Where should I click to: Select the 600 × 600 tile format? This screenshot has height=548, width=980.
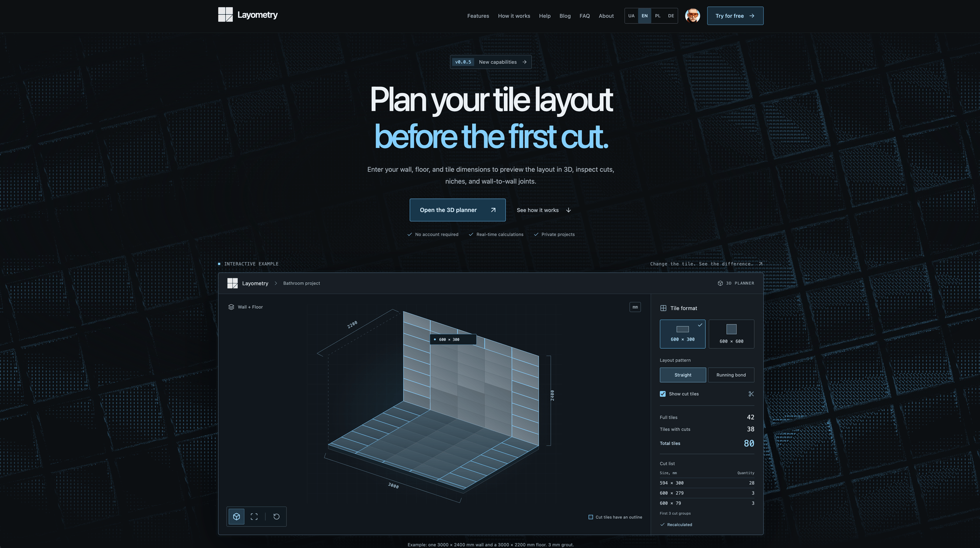point(731,334)
